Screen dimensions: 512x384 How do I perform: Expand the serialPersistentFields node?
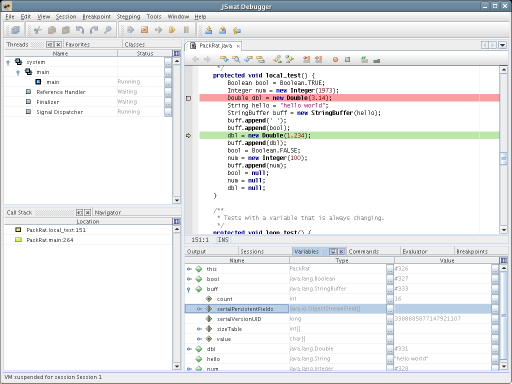tap(199, 309)
